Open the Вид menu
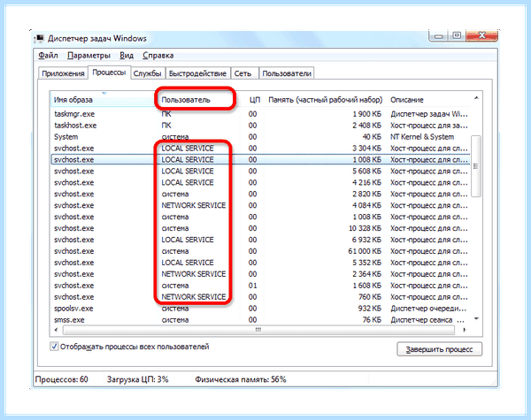531x420 pixels. point(127,55)
